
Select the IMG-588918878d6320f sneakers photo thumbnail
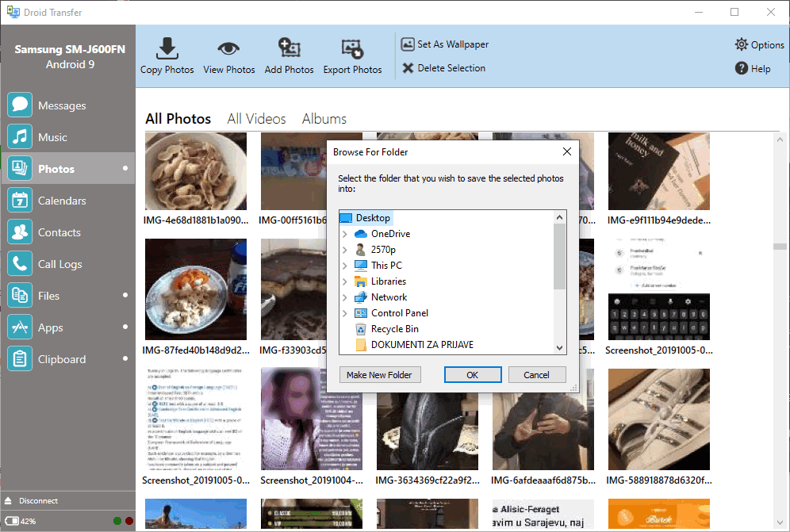point(659,419)
